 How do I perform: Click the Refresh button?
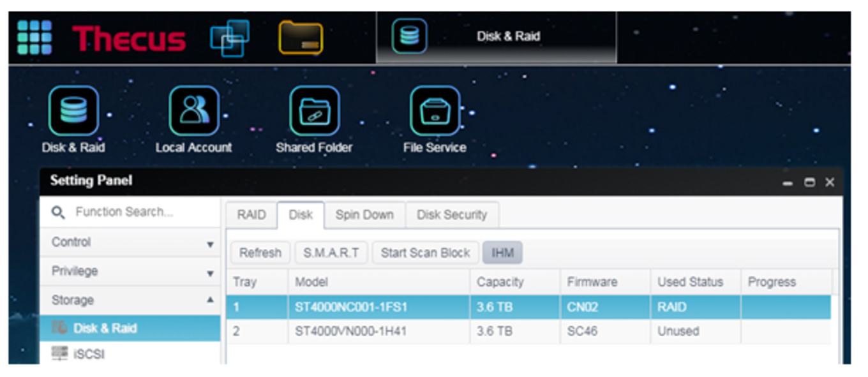click(260, 253)
